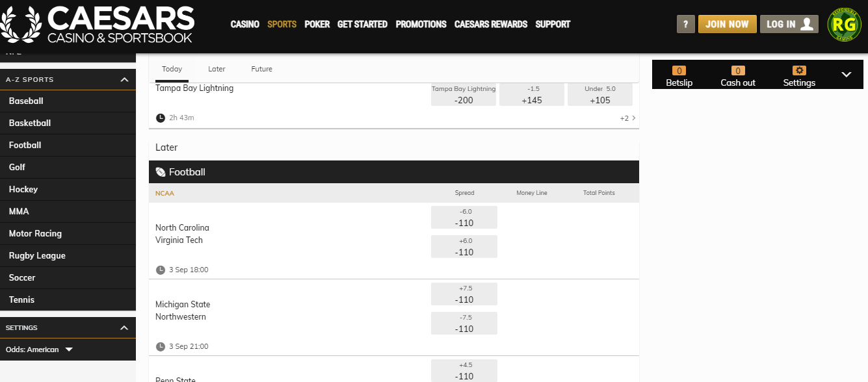Select the -1.5 spread +145 bet
Image resolution: width=868 pixels, height=382 pixels.
tap(532, 95)
